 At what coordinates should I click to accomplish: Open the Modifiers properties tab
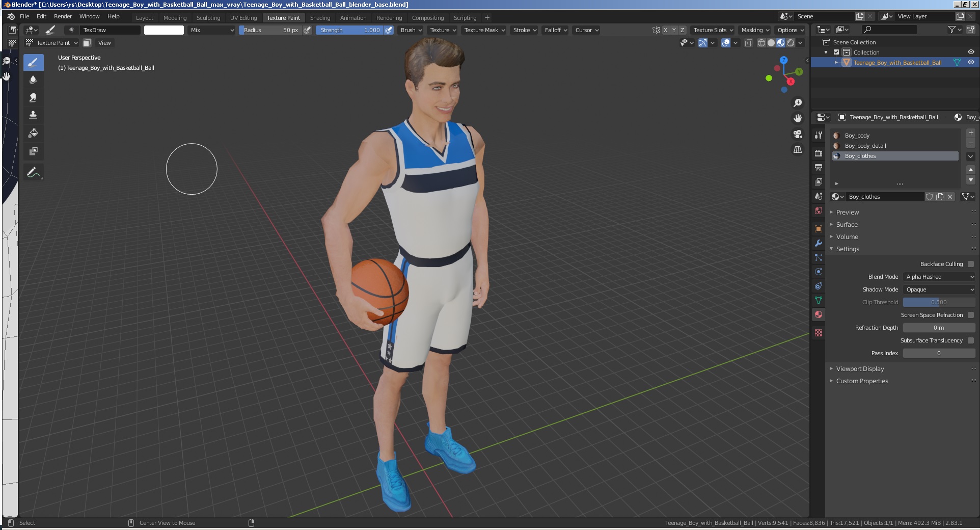coord(819,243)
